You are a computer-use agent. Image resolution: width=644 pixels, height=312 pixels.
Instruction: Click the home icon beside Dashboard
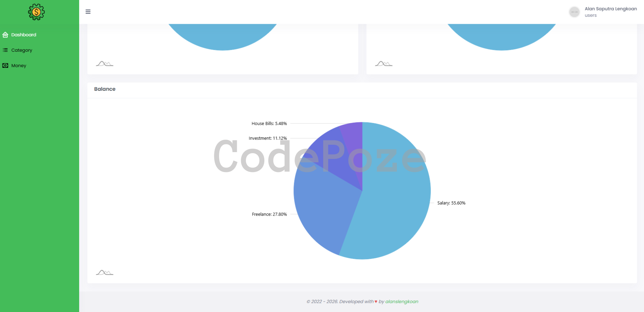click(5, 35)
